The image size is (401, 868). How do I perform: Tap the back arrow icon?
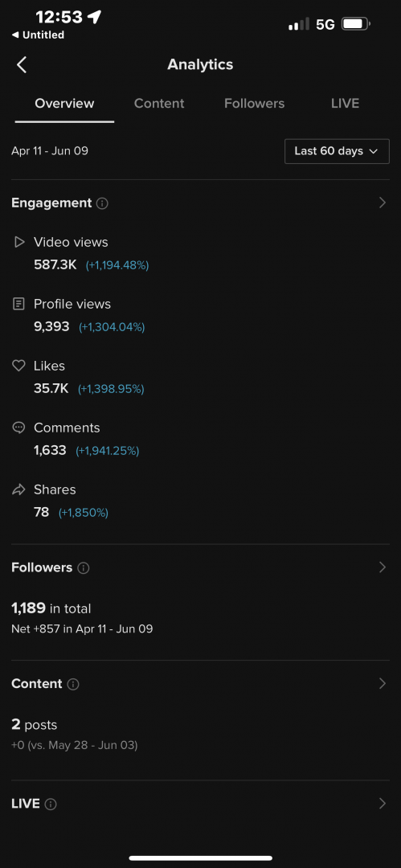(22, 65)
